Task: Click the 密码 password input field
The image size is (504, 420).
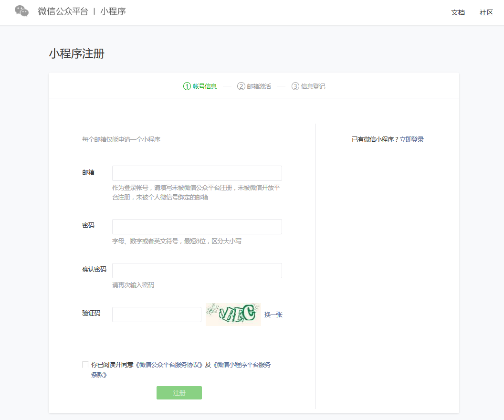Action: pyautogui.click(x=197, y=226)
